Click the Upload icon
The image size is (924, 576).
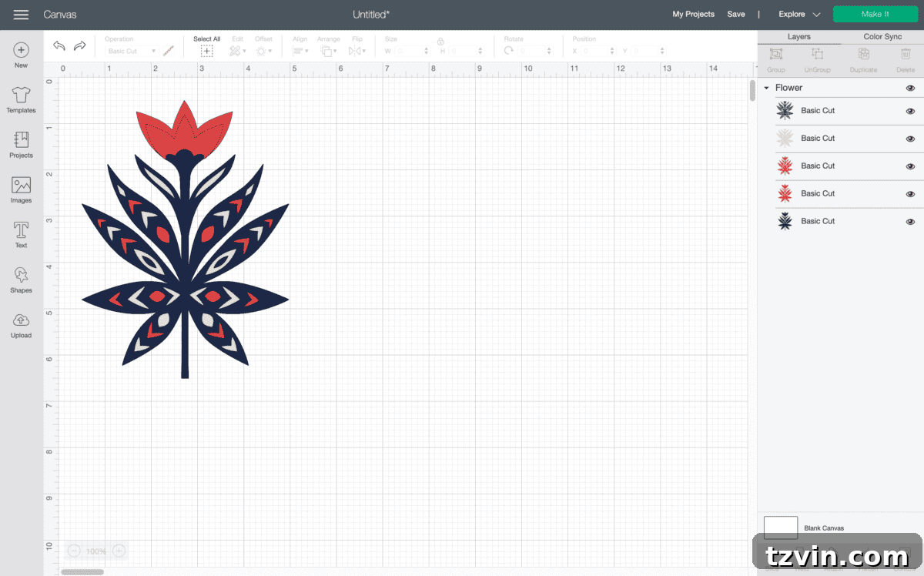pyautogui.click(x=21, y=320)
